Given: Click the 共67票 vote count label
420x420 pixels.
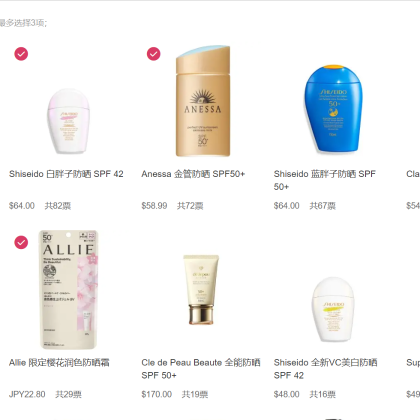Looking at the screenshot, I should click(322, 206).
